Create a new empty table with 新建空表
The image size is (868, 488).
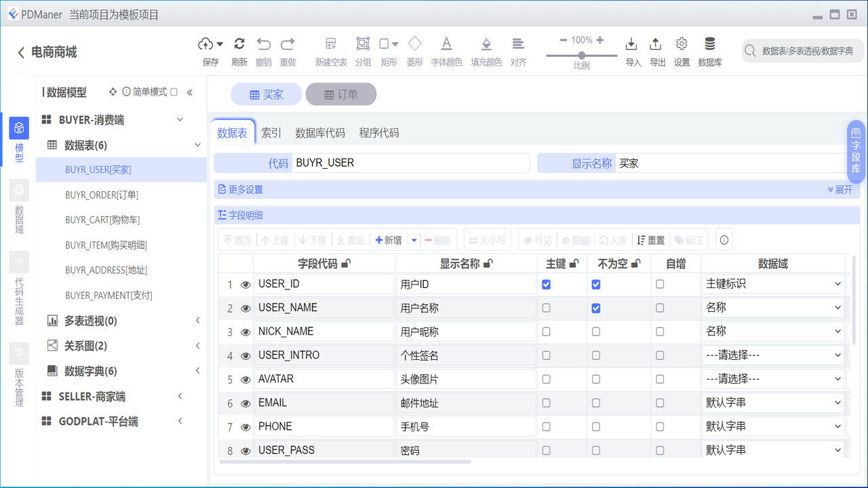click(x=331, y=51)
